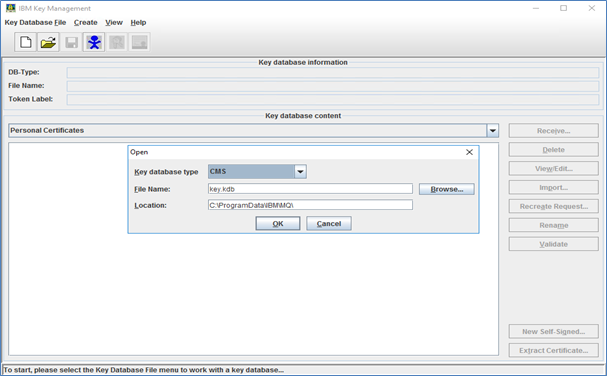This screenshot has width=607, height=376.
Task: Click the File Name field containing key.kdb
Action: [x=310, y=189]
